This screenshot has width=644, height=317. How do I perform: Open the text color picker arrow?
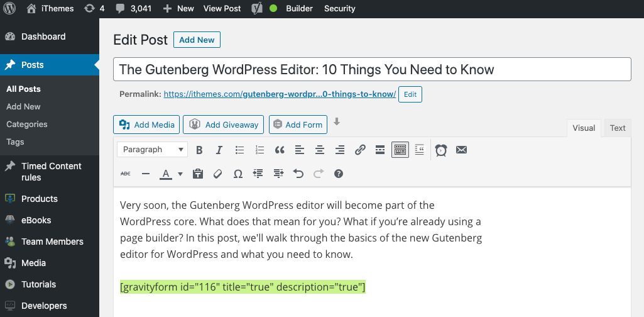[180, 174]
